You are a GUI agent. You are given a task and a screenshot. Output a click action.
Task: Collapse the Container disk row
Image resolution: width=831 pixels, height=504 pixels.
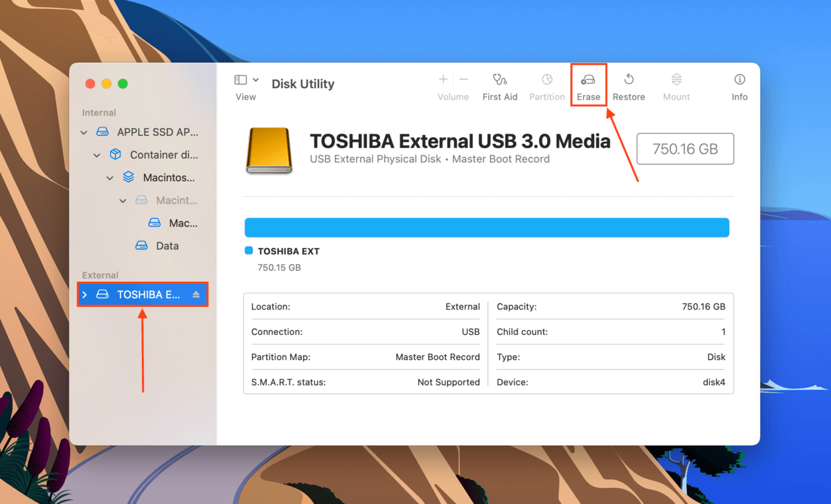[x=98, y=155]
